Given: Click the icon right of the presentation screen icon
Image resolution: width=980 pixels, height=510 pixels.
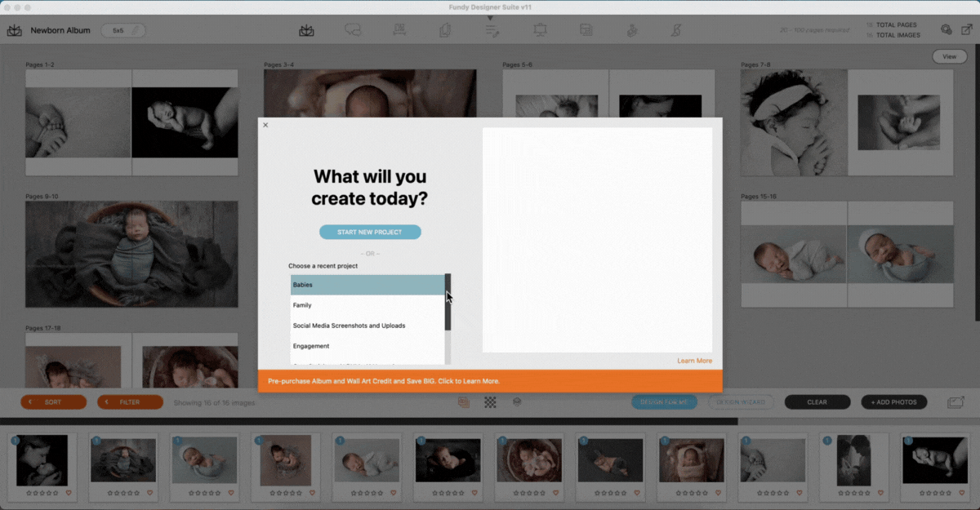Looking at the screenshot, I should point(586,30).
